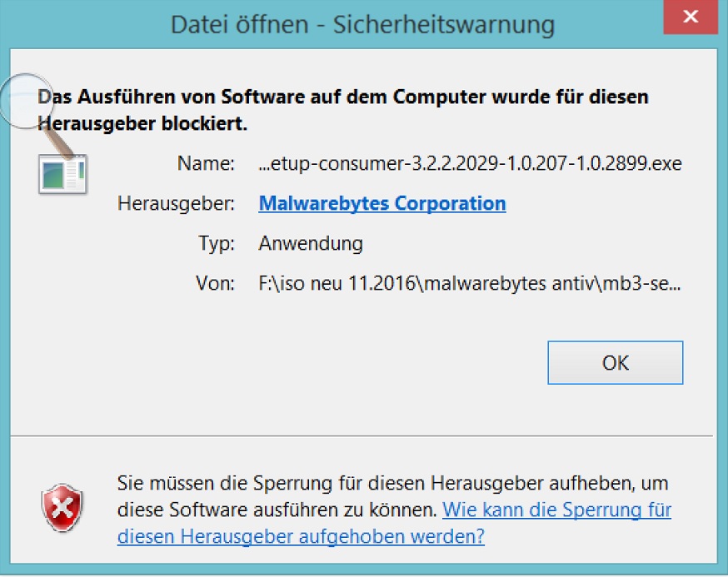
Task: Click the small application window icon
Action: (62, 174)
